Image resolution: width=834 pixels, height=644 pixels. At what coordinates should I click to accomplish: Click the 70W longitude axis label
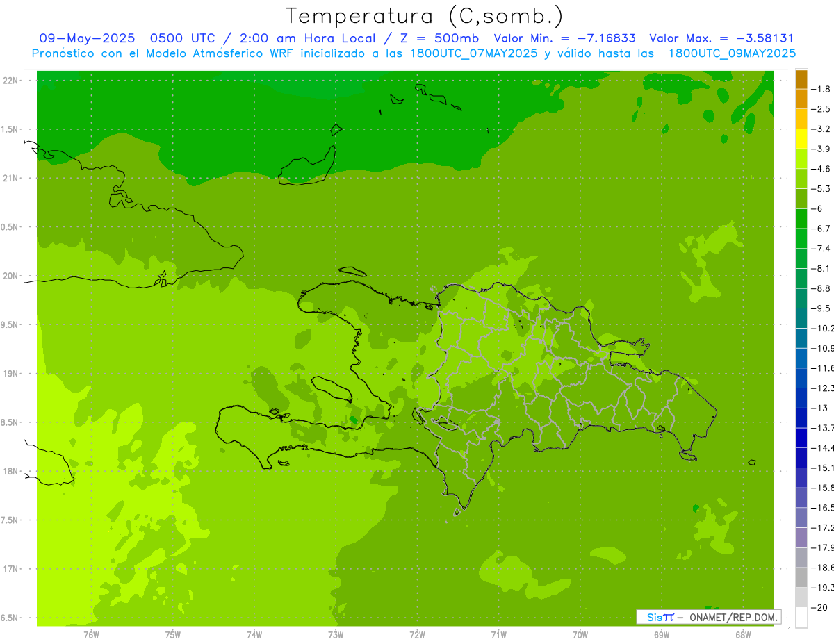pyautogui.click(x=580, y=634)
